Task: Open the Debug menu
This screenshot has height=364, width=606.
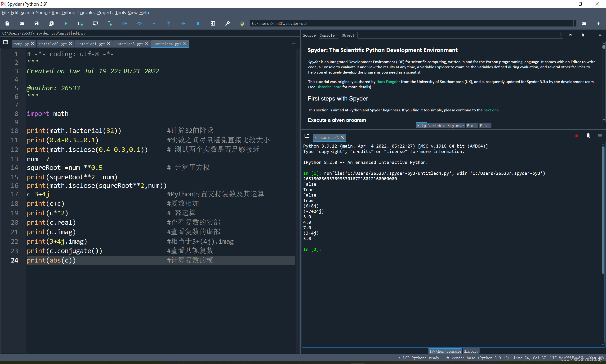Action: pos(68,13)
